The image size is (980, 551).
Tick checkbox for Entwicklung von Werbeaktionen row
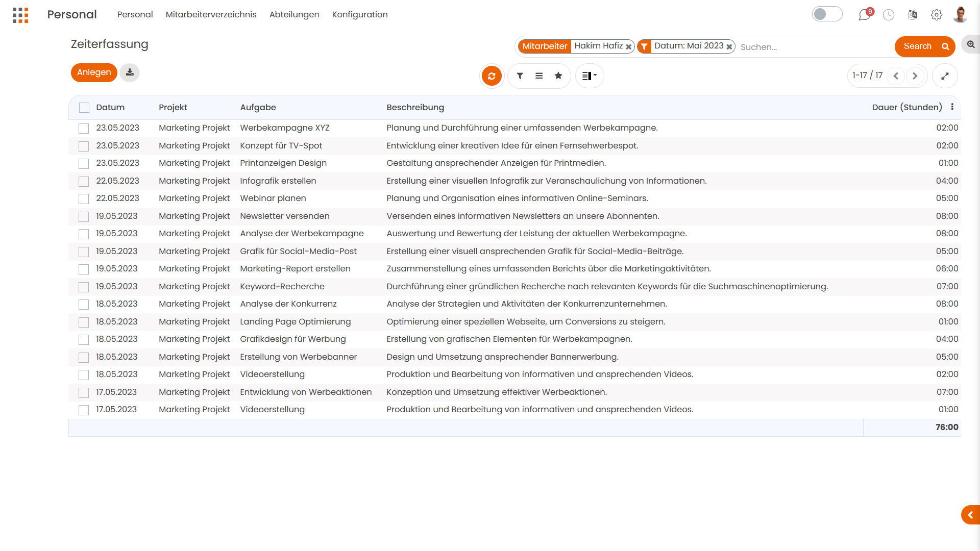(84, 393)
